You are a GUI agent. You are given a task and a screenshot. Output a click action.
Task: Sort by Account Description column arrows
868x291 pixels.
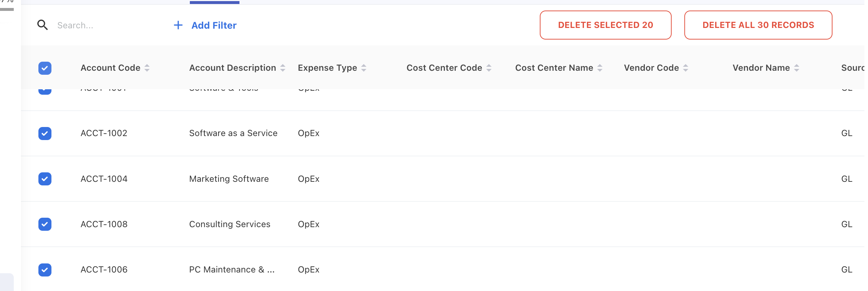283,68
